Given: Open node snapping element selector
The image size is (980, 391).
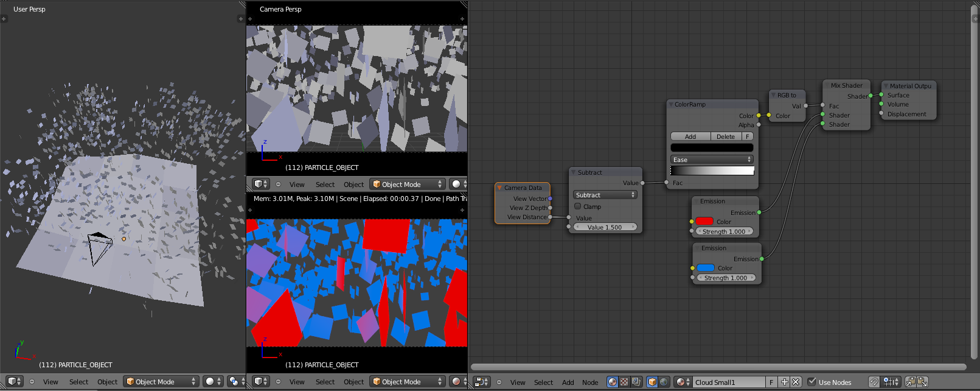Looking at the screenshot, I should click(x=891, y=382).
